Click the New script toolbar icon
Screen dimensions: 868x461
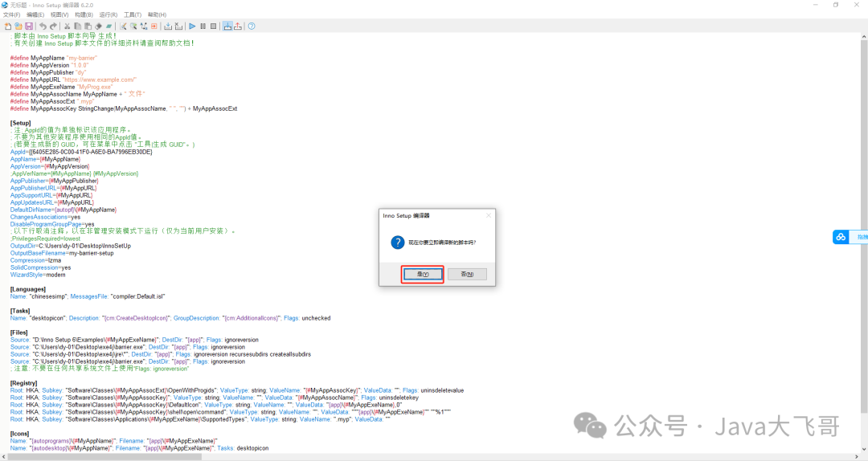tap(8, 26)
